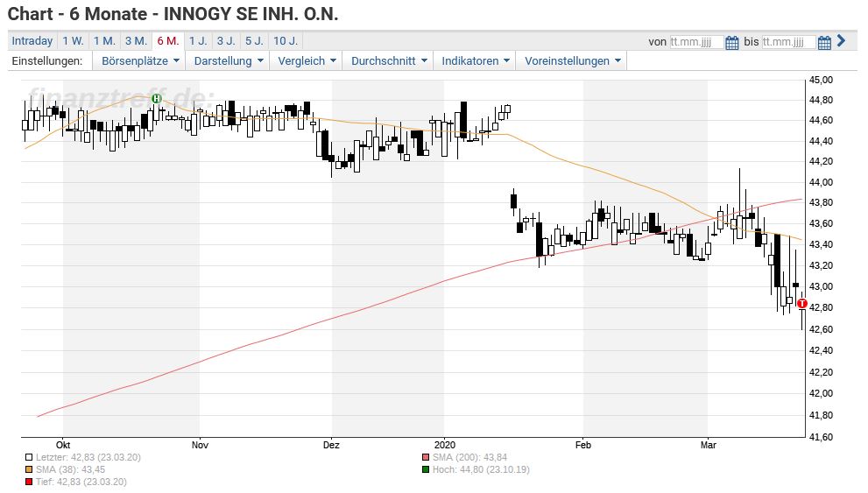Select the 1 W. time range tab
Viewport: 868px width, 493px height.
tap(73, 41)
